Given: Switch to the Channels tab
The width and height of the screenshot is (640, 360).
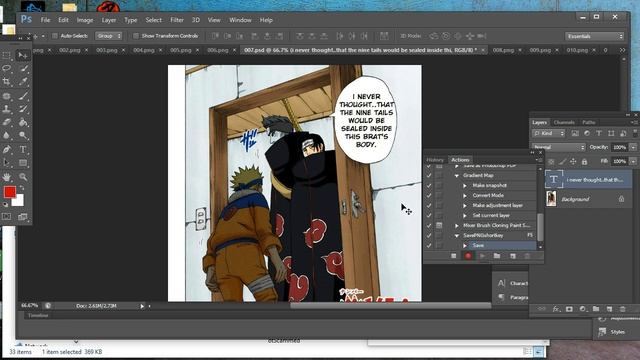Looking at the screenshot, I should click(x=564, y=122).
